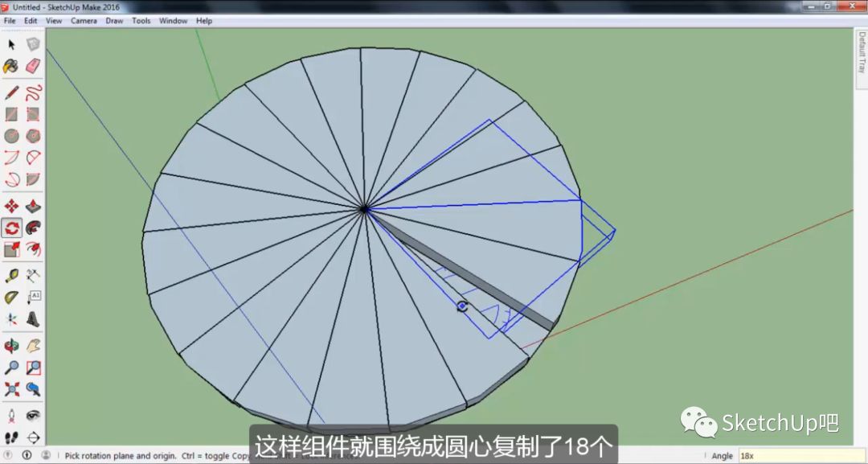Pick the Offset tool
The width and height of the screenshot is (868, 464).
[x=33, y=250]
